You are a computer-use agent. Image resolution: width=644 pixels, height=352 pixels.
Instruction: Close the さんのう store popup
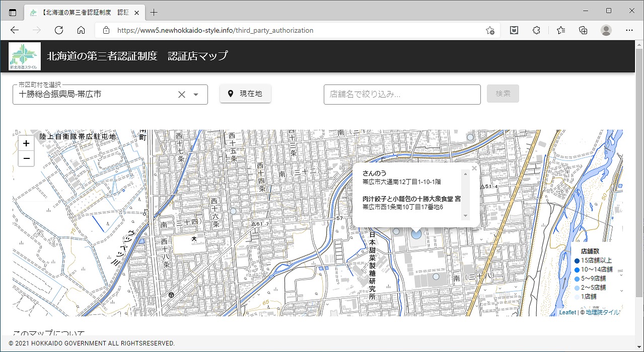[x=474, y=168]
